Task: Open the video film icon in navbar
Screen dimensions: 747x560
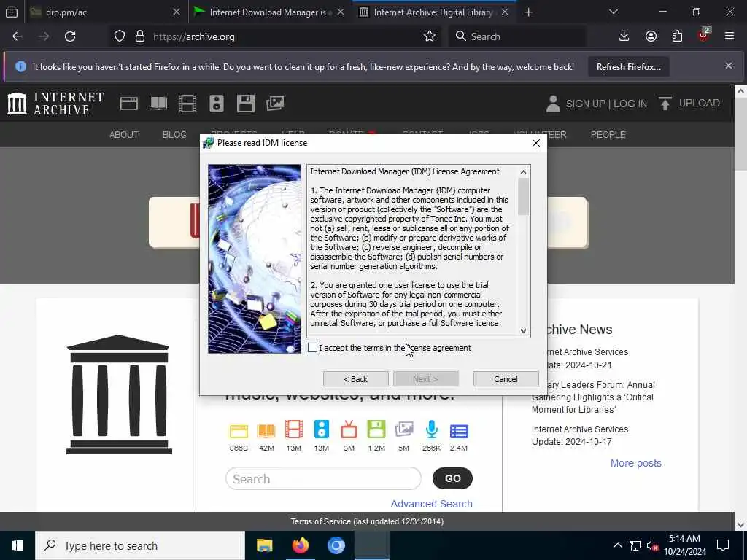Action: (187, 104)
